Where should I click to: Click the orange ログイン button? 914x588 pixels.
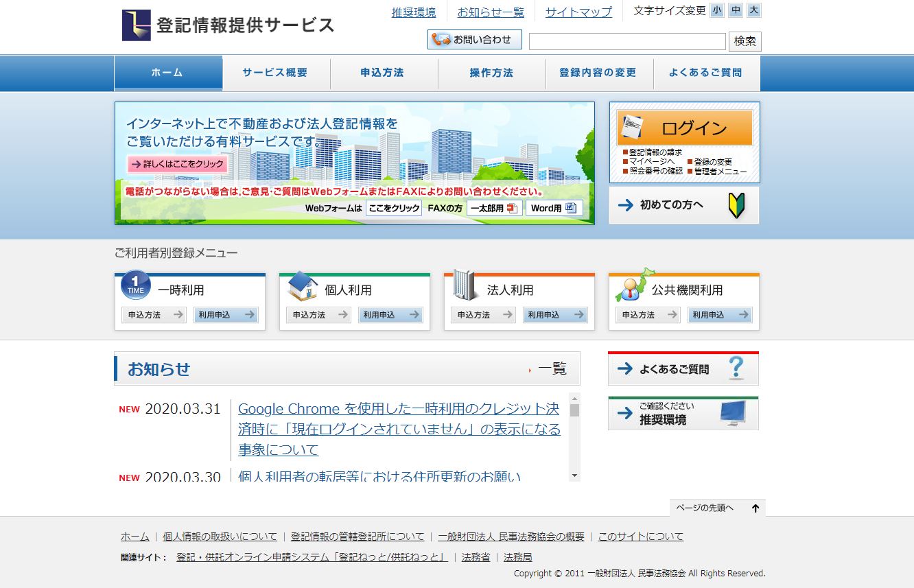point(685,128)
